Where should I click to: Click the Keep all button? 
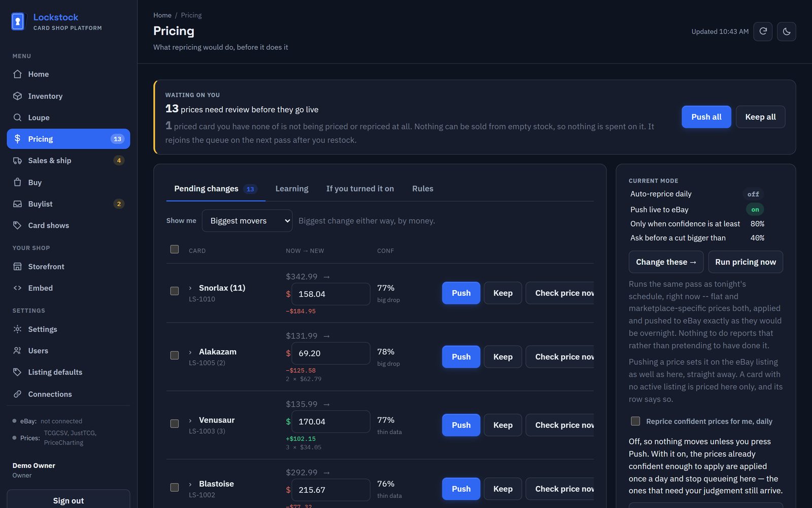(760, 117)
